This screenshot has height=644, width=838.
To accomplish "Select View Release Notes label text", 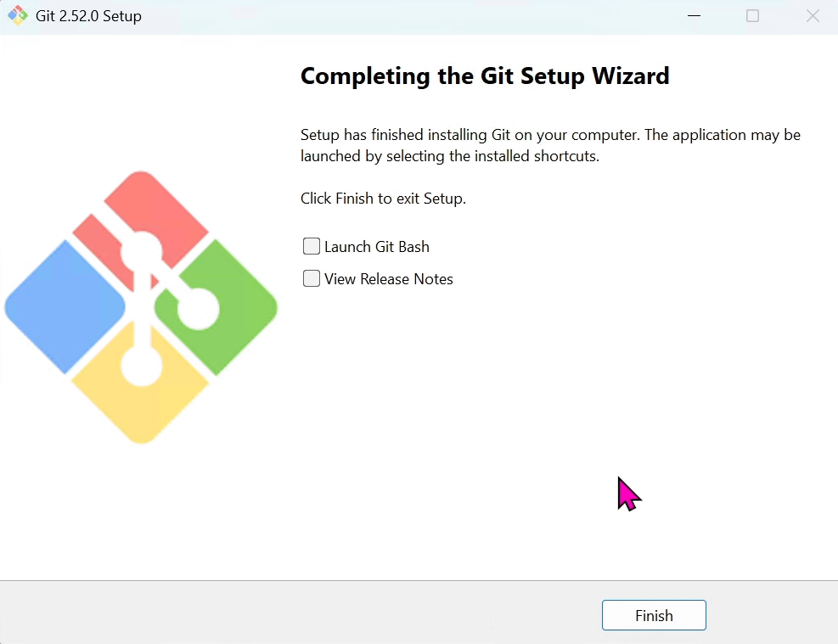I will pyautogui.click(x=389, y=278).
